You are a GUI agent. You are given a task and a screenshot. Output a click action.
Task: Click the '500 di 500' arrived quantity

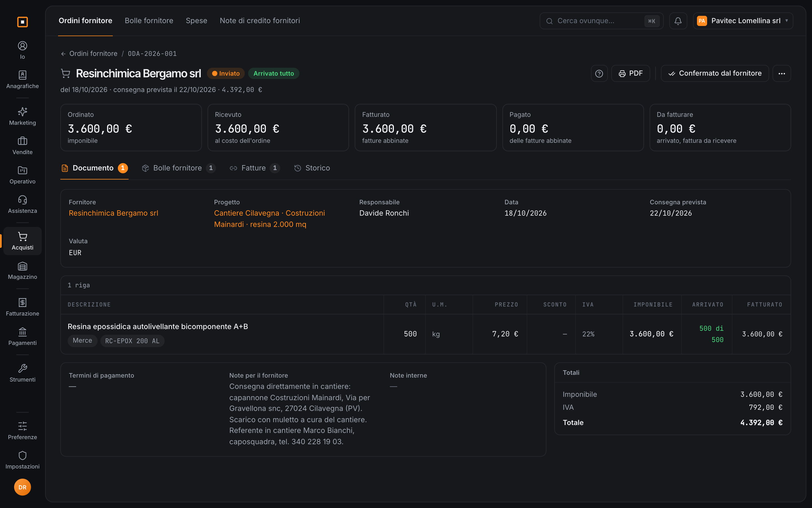point(711,334)
